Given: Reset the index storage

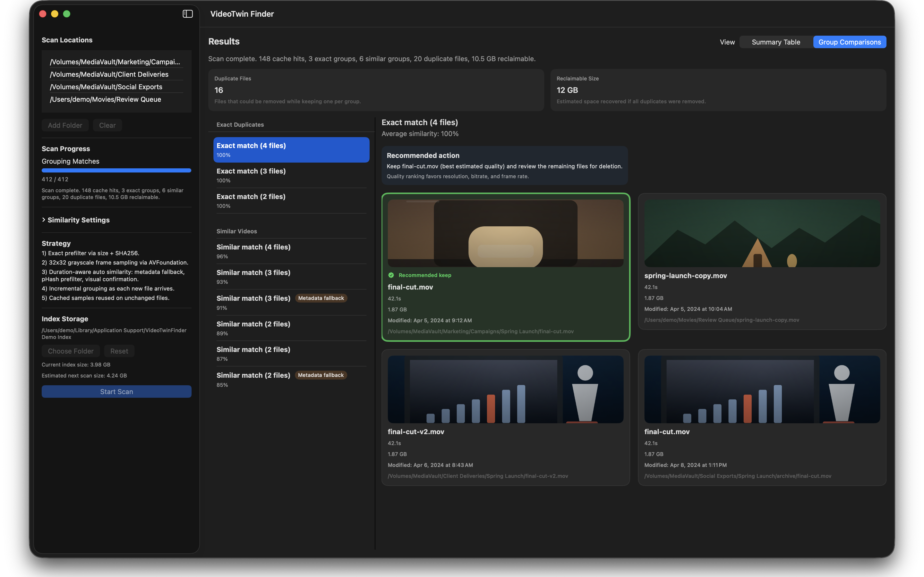Looking at the screenshot, I should [x=119, y=351].
